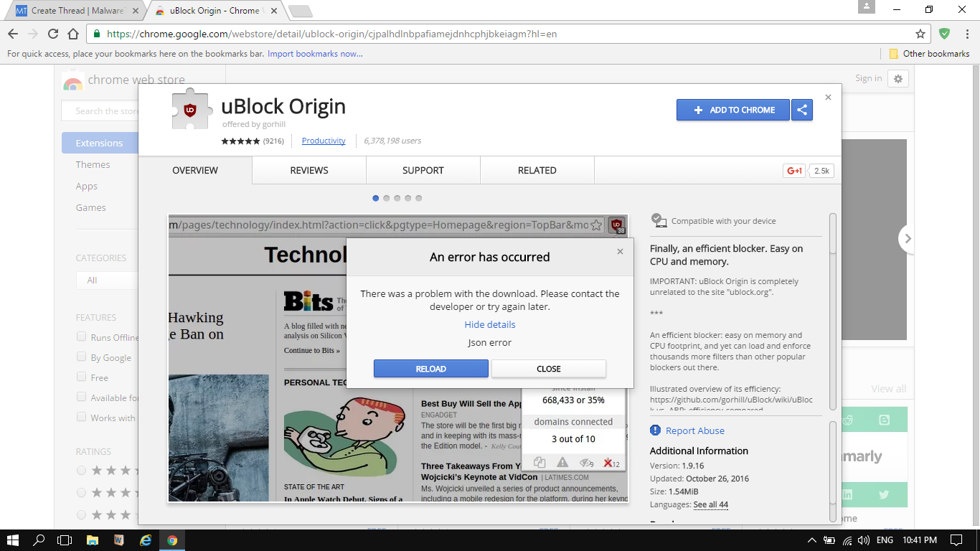Image resolution: width=980 pixels, height=551 pixels.
Task: Open Task View from the taskbar
Action: [x=65, y=540]
